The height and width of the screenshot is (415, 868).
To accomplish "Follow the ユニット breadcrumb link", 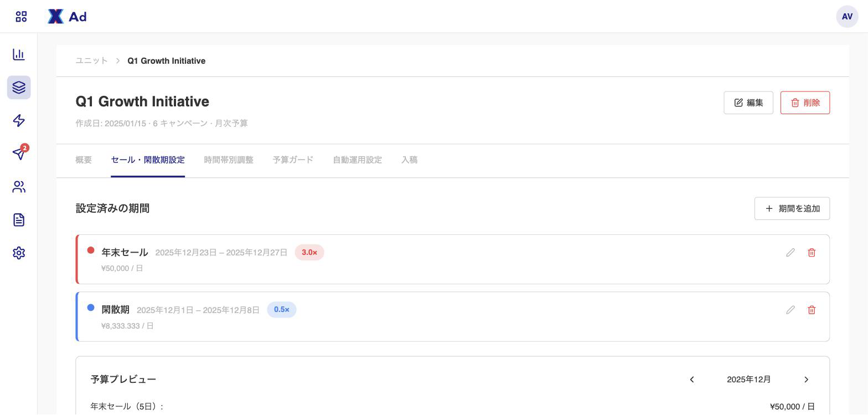I will coord(92,61).
